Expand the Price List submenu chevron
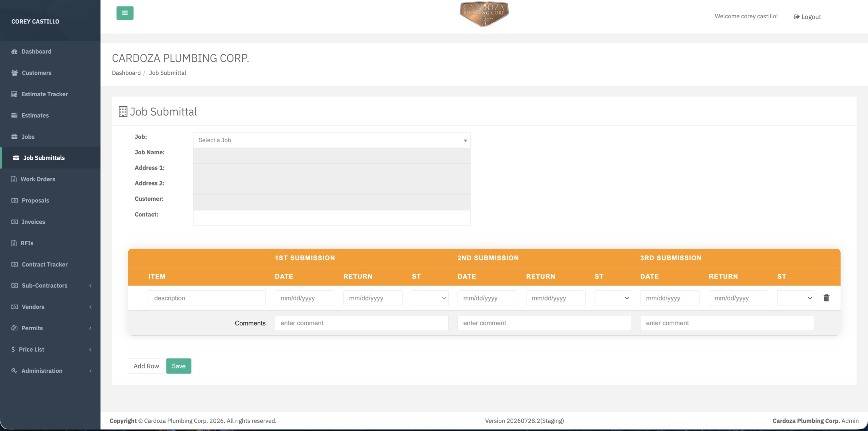Screen dimensions: 868x431 click(91, 350)
